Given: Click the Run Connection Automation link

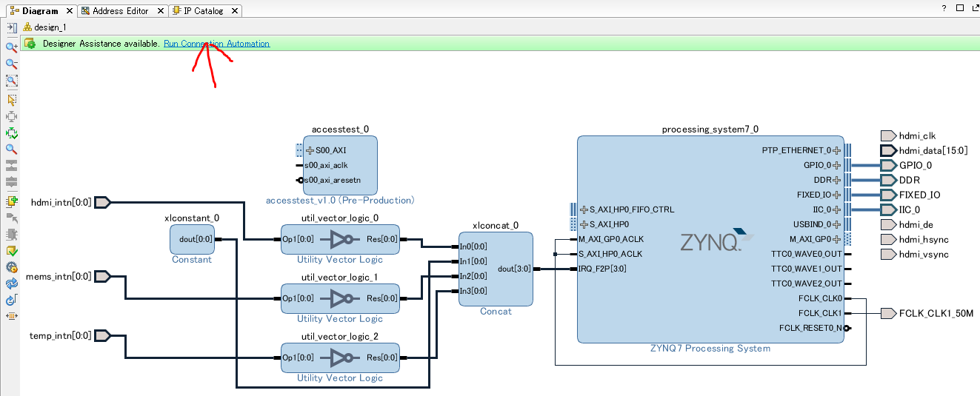Looking at the screenshot, I should [216, 44].
